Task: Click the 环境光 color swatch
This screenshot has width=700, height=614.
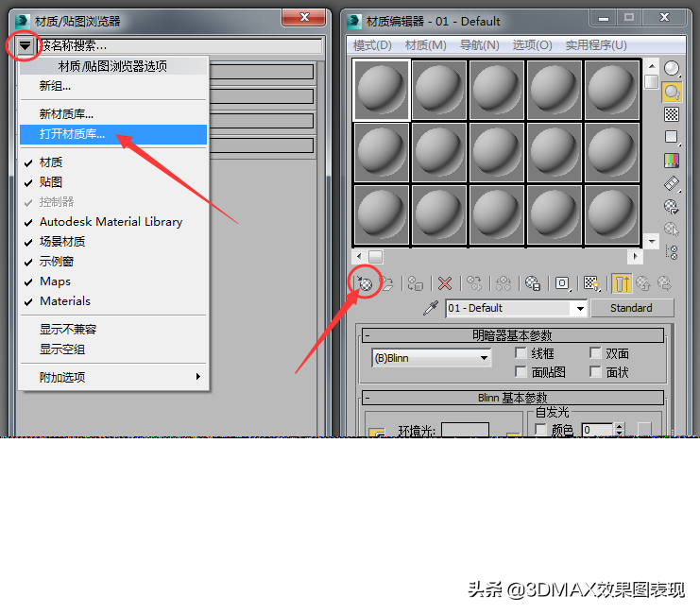Action: pos(465,430)
